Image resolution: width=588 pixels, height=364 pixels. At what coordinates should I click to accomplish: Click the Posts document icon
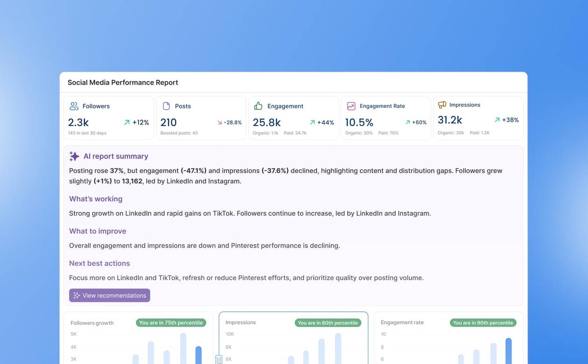(x=166, y=106)
